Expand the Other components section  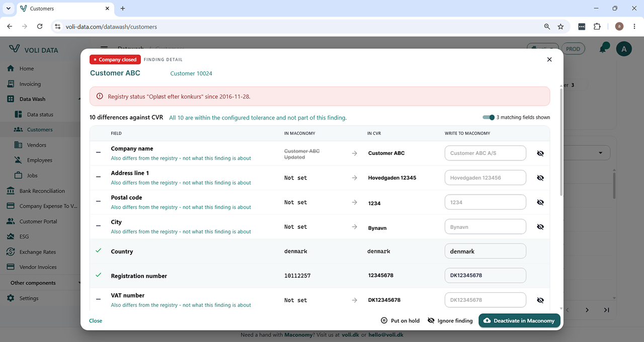pos(79,283)
